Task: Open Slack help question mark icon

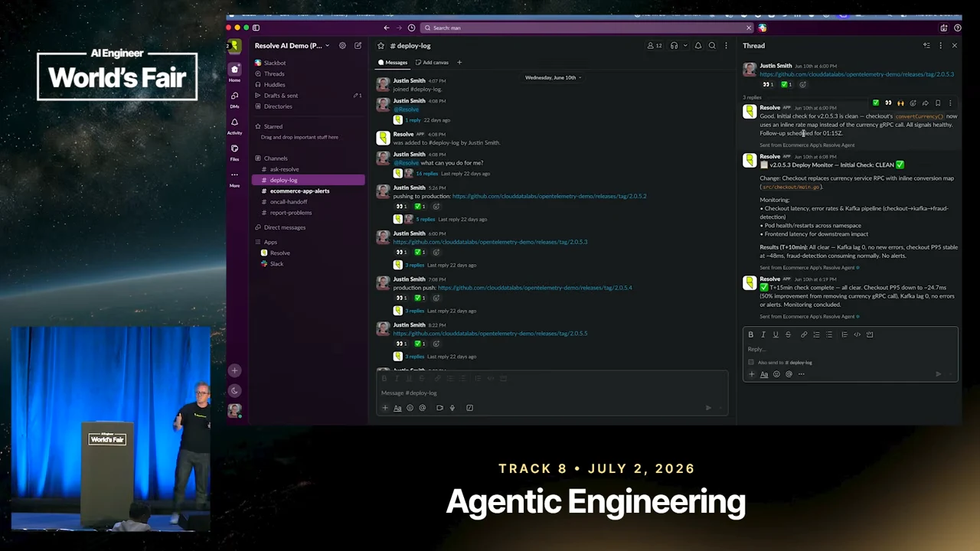Action: 957,28
